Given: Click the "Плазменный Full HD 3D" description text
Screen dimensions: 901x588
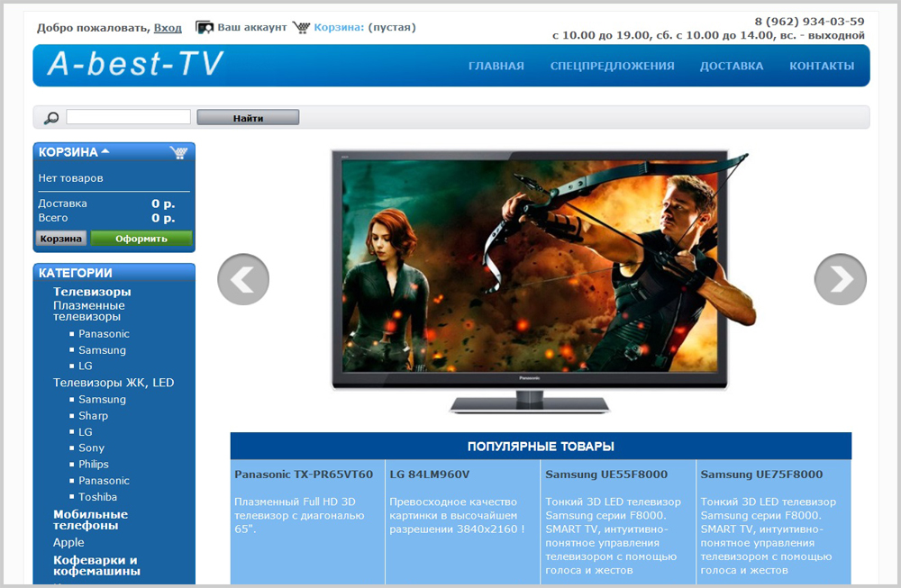Looking at the screenshot, I should tap(299, 515).
